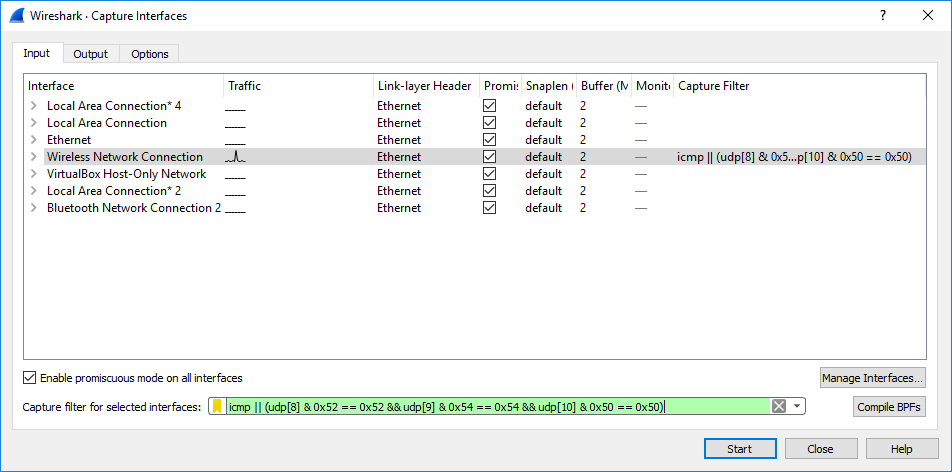The height and width of the screenshot is (472, 952).
Task: Sort by the Traffic column header
Action: click(x=298, y=86)
